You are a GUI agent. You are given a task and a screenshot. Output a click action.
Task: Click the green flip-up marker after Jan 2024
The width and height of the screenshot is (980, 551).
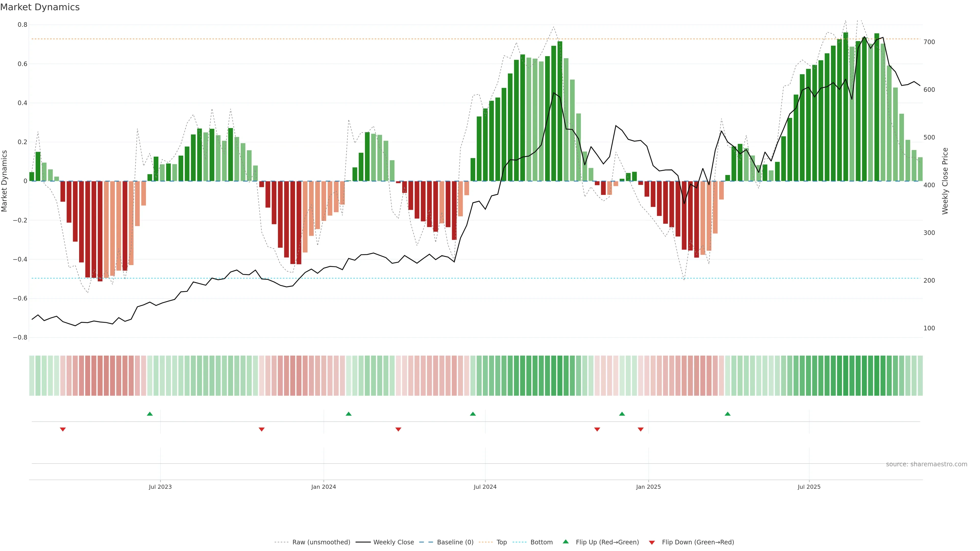348,414
